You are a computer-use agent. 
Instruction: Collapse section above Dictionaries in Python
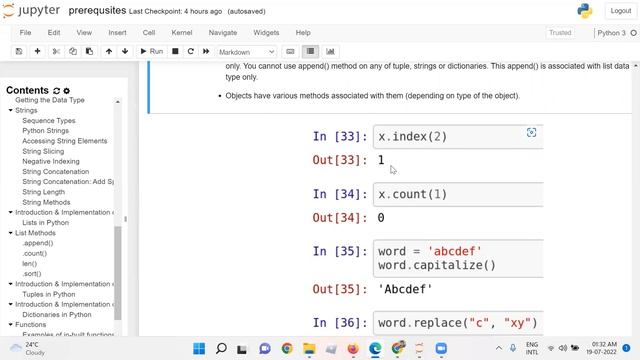click(x=11, y=304)
